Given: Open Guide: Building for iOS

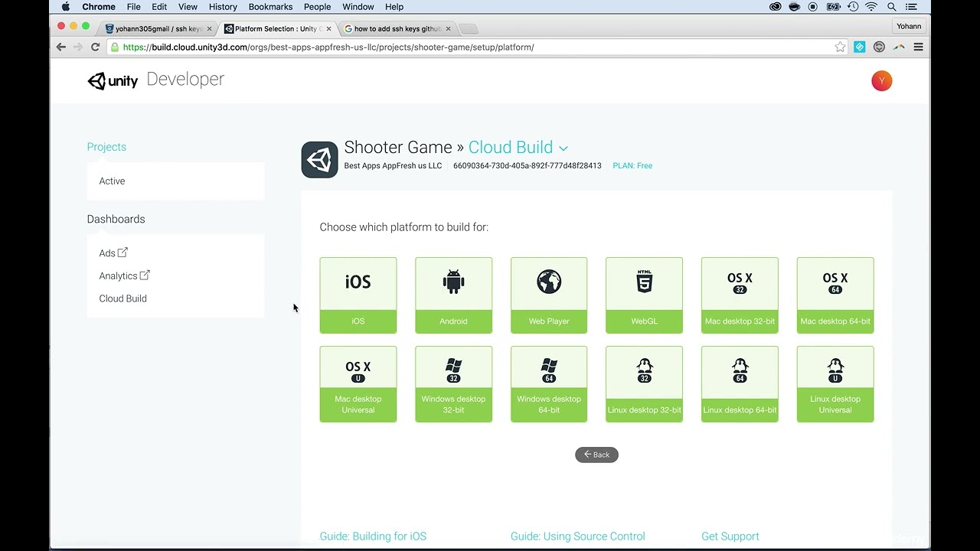Looking at the screenshot, I should (373, 536).
